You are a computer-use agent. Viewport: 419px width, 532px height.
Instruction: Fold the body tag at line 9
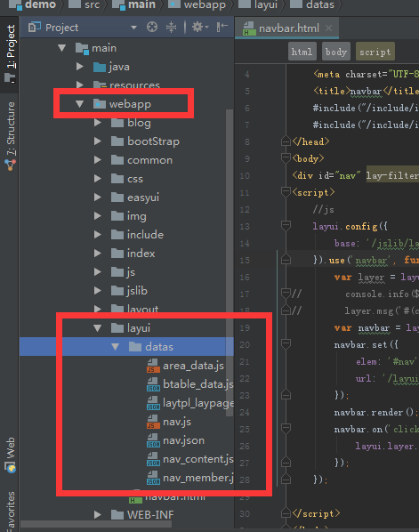point(286,157)
